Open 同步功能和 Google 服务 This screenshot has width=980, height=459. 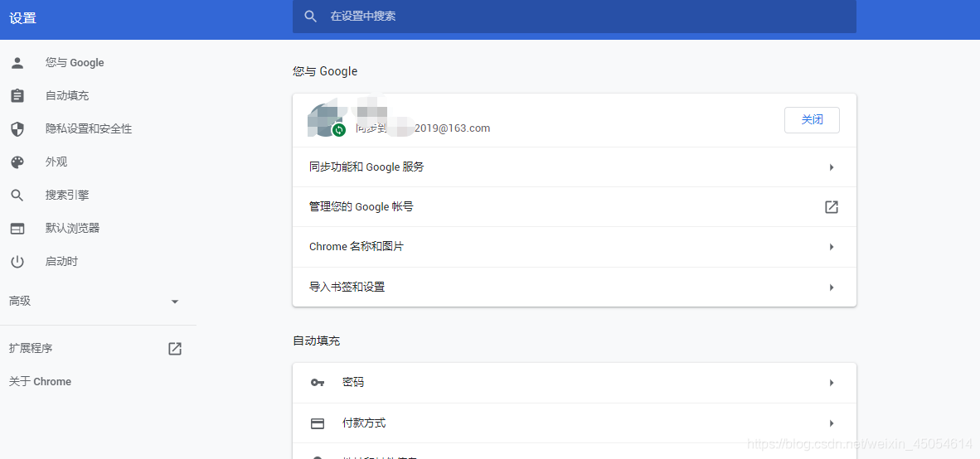pyautogui.click(x=575, y=167)
